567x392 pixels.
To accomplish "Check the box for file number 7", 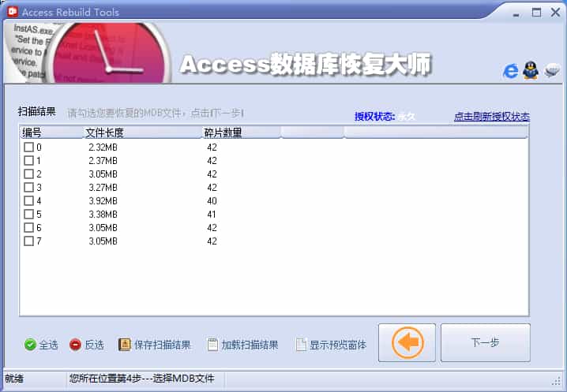I will [28, 241].
